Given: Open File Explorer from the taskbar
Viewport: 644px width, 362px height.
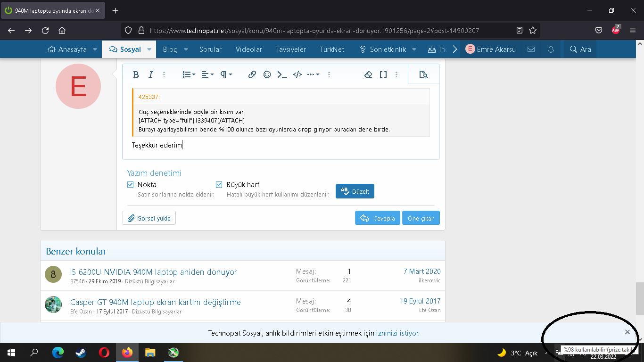Looking at the screenshot, I should (150, 353).
